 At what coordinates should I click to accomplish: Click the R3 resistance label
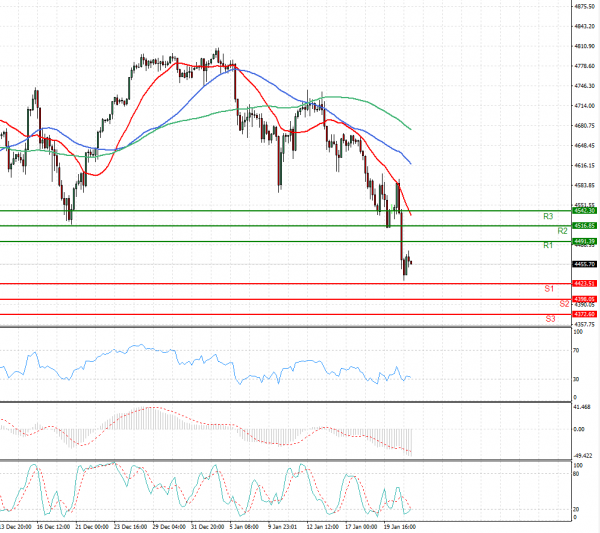tap(548, 217)
